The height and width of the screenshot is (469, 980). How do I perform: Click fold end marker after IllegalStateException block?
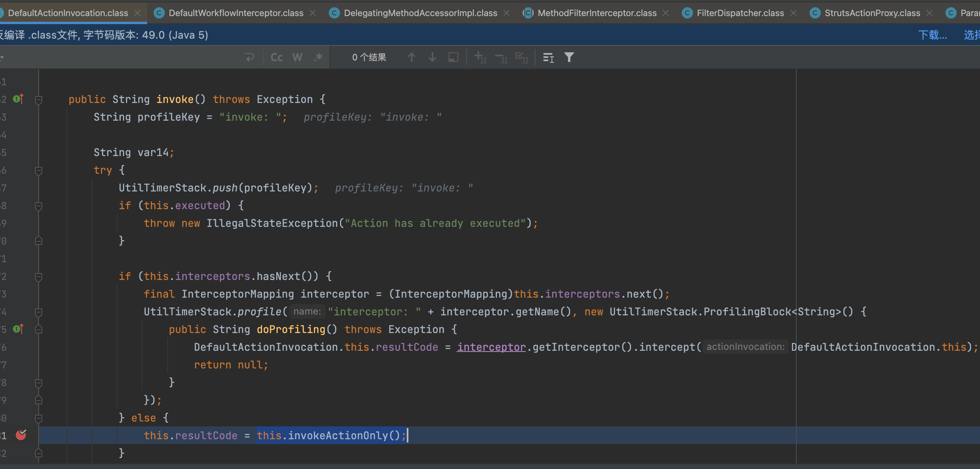coord(39,241)
